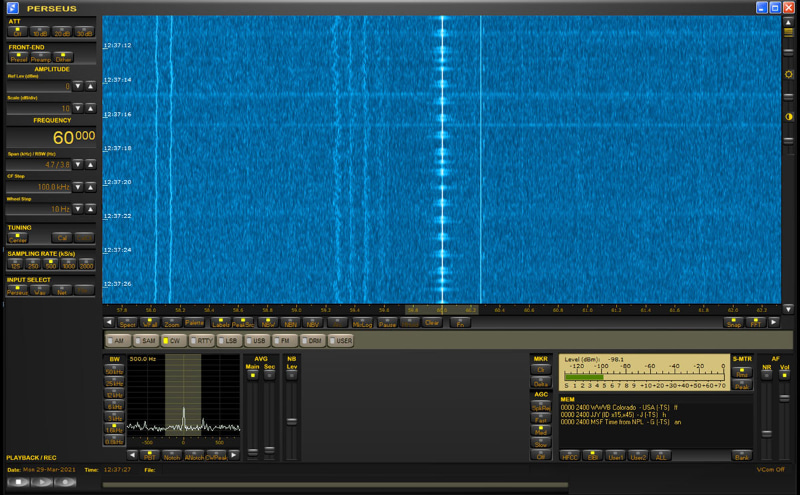Click the Fn toolbar button
Screen dimensions: 800x495
coord(460,323)
